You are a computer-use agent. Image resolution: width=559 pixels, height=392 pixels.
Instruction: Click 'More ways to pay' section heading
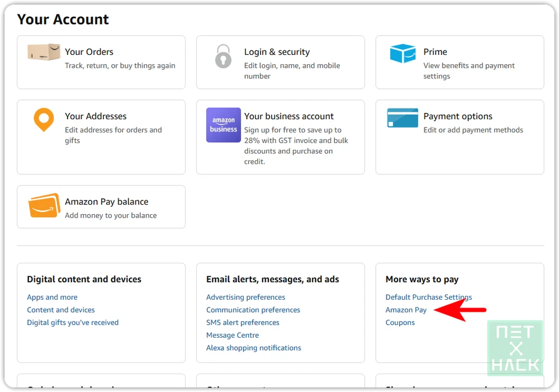(x=421, y=279)
